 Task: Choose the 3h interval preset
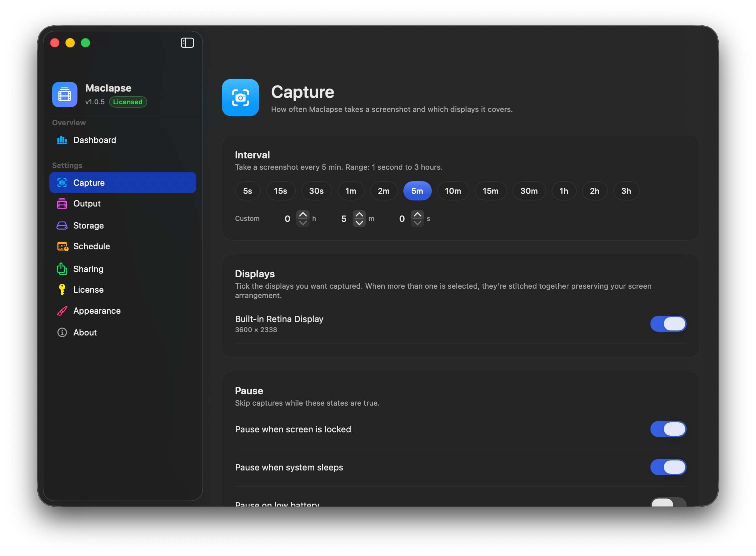tap(626, 191)
